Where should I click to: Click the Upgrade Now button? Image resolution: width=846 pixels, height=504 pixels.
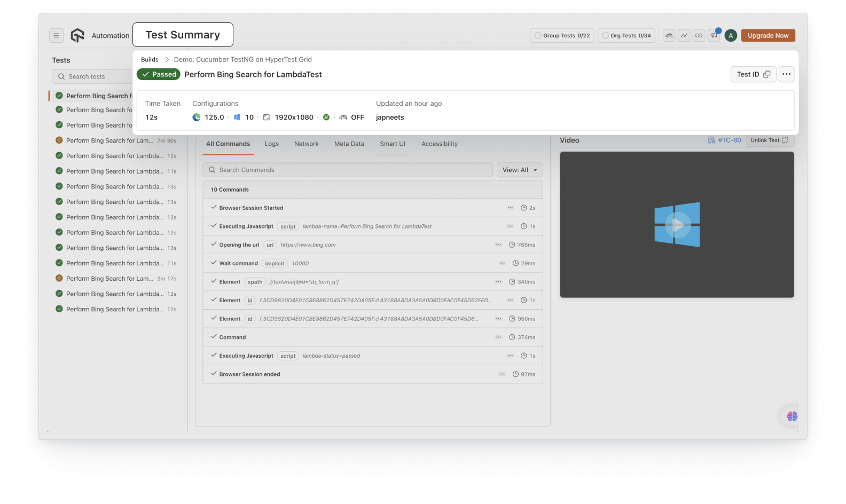pyautogui.click(x=767, y=36)
